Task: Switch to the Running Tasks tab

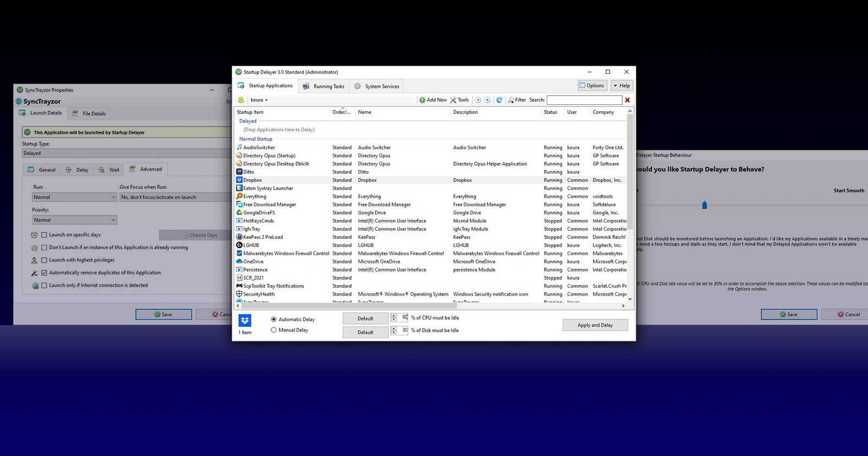Action: click(324, 86)
